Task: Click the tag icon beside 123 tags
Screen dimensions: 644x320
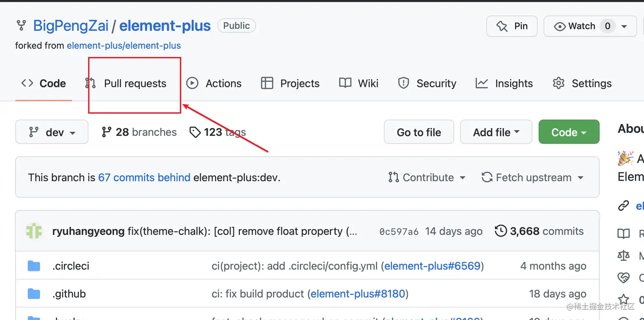Action: coord(195,133)
